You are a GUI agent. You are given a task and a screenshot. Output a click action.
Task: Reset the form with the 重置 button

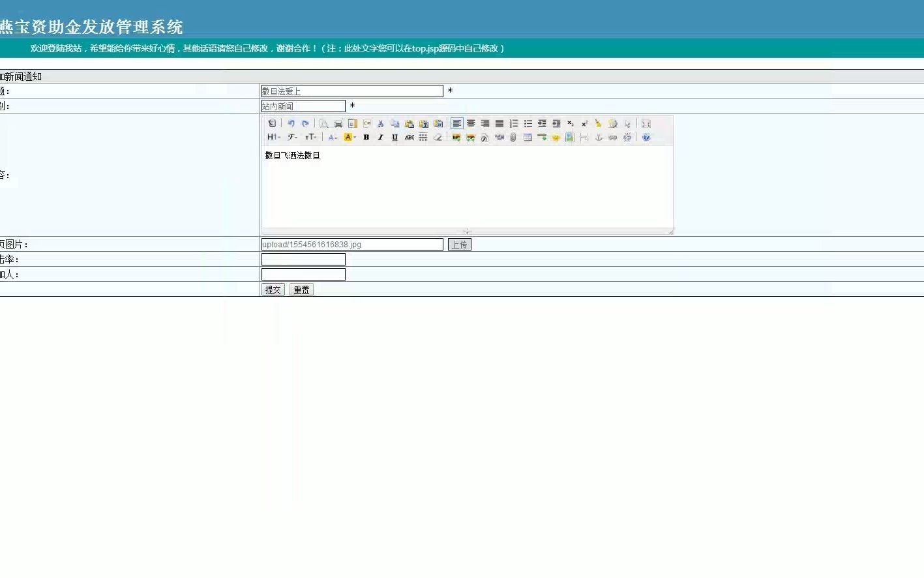pos(301,290)
